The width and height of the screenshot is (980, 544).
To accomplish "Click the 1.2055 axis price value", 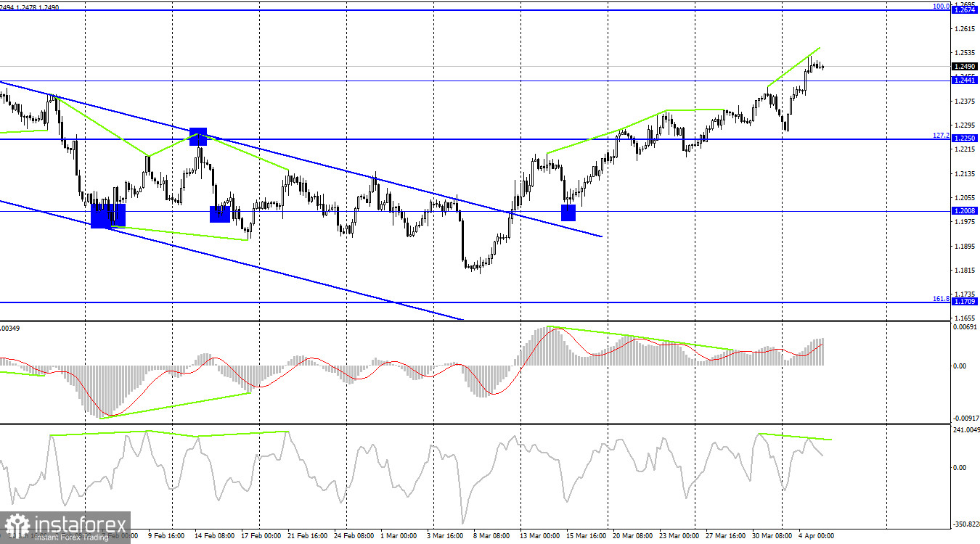I will click(966, 198).
